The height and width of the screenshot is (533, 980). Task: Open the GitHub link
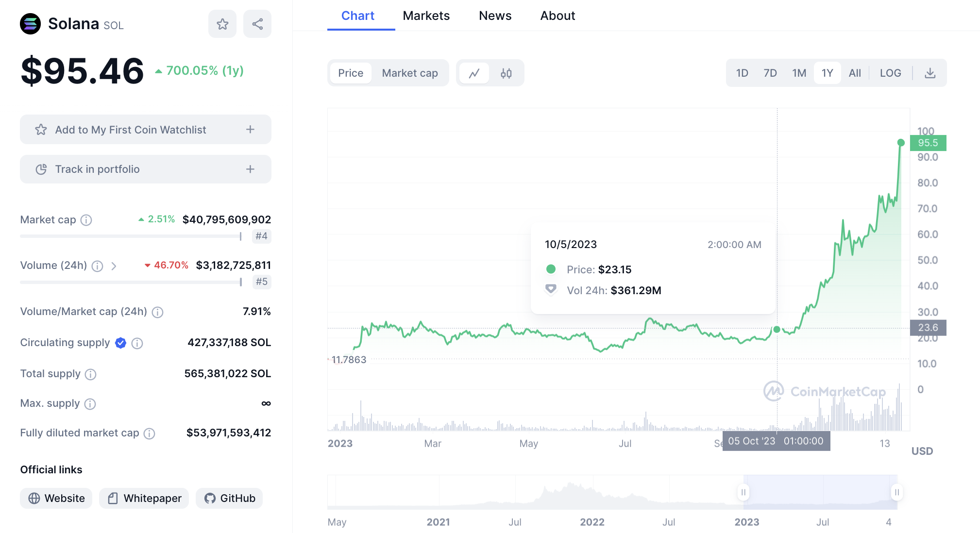[229, 499]
